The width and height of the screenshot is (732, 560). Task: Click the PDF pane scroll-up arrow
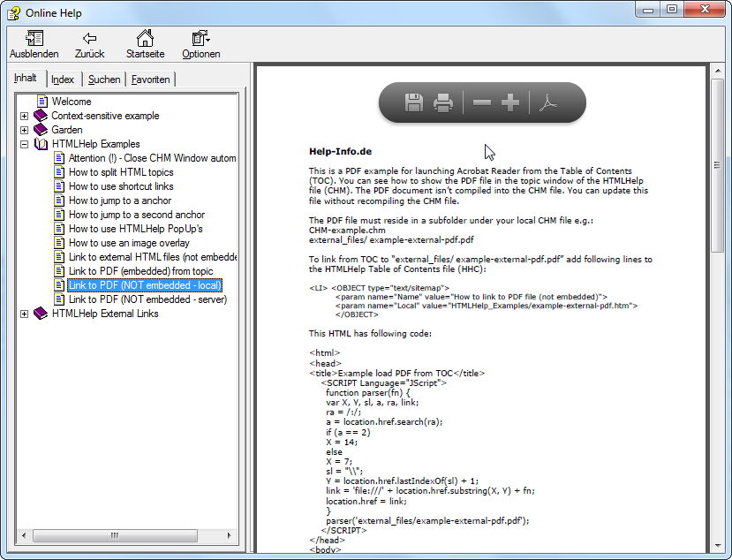pyautogui.click(x=717, y=72)
